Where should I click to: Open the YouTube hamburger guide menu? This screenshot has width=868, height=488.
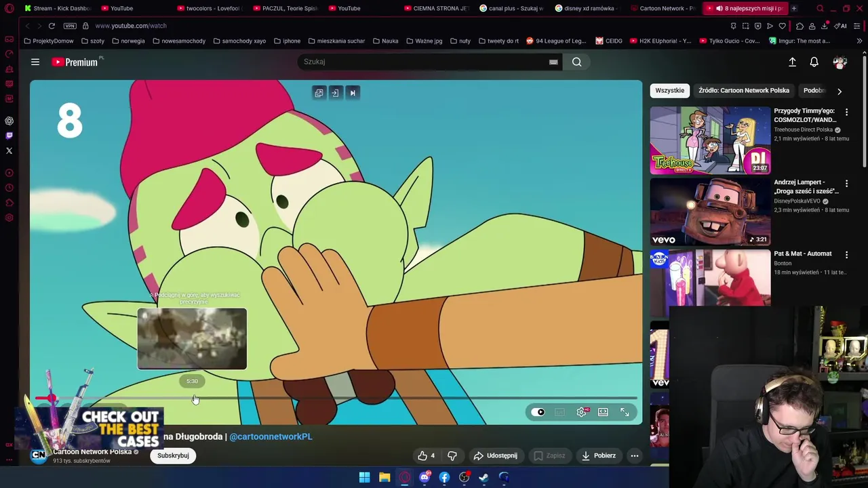point(35,62)
